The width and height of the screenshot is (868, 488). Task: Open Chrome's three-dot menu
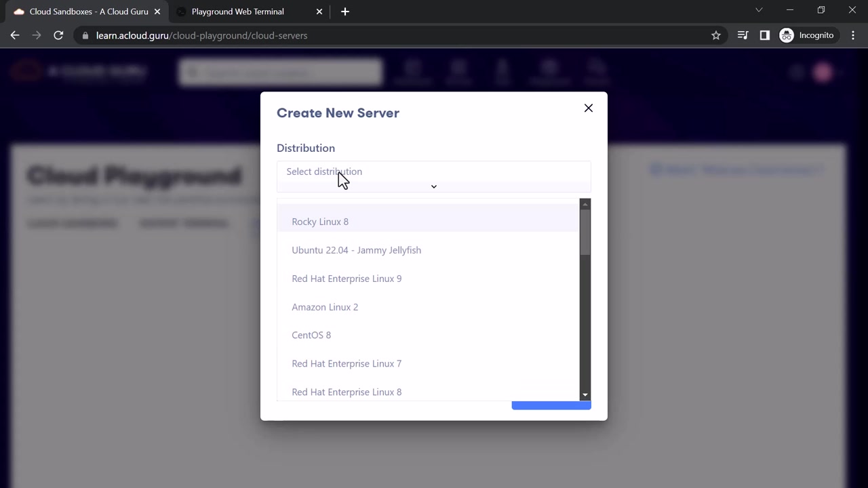tap(853, 35)
